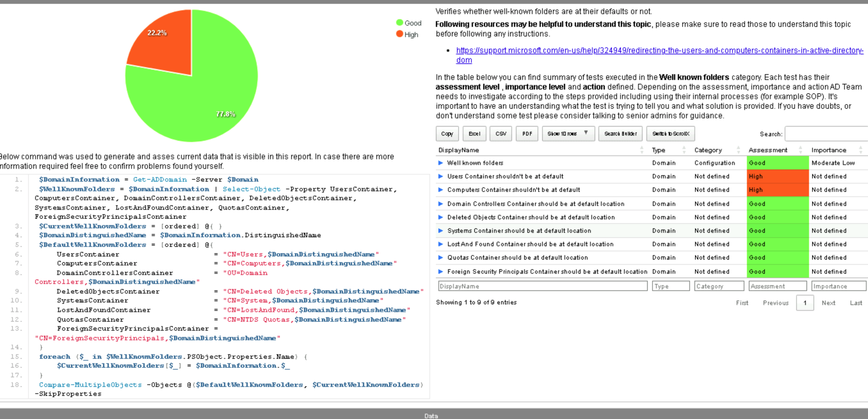Export table as CSV
868x419 pixels.
tap(500, 134)
